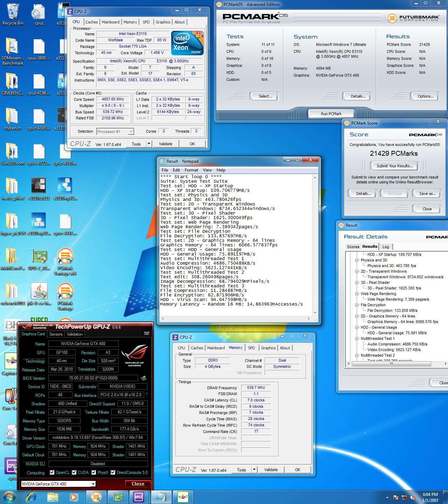Open the Validation tab in GPU-Z
Viewport: 448px width, 504px height.
point(75,334)
